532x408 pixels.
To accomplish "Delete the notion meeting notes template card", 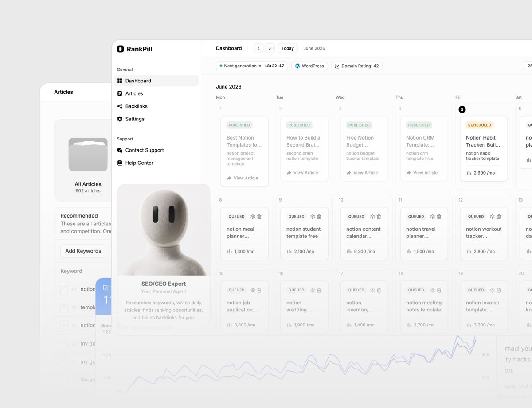I will [x=439, y=290].
